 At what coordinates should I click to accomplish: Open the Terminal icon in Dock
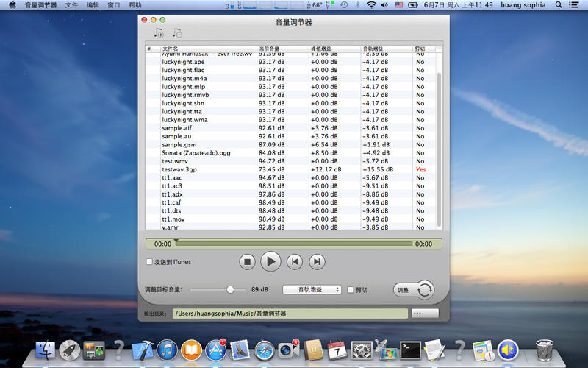[409, 350]
